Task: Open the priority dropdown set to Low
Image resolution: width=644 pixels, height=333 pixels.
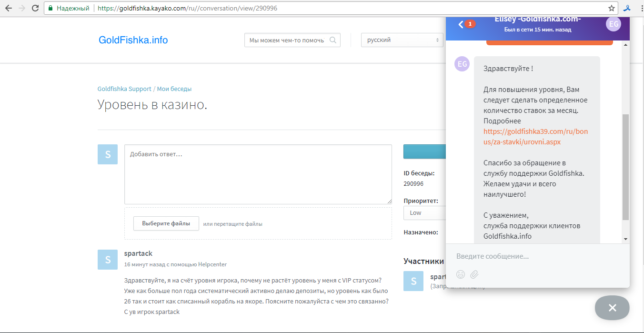Action: (x=425, y=213)
